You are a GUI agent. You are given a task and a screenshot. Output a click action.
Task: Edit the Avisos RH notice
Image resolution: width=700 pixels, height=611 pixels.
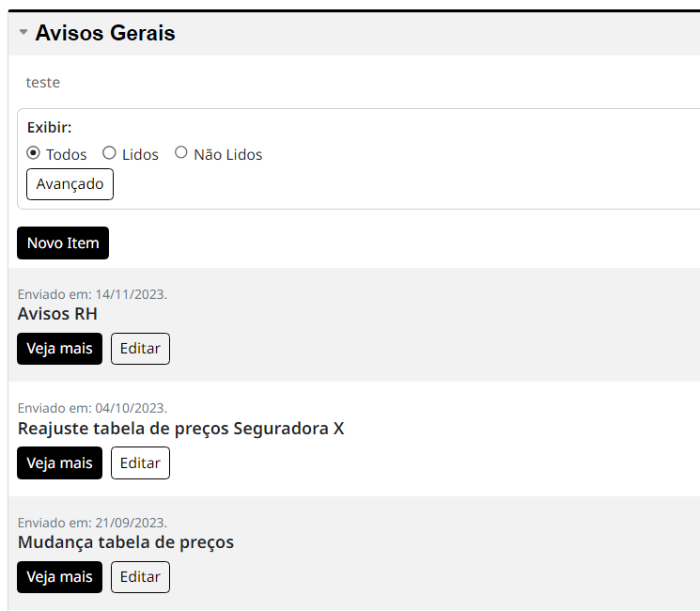[x=140, y=349]
